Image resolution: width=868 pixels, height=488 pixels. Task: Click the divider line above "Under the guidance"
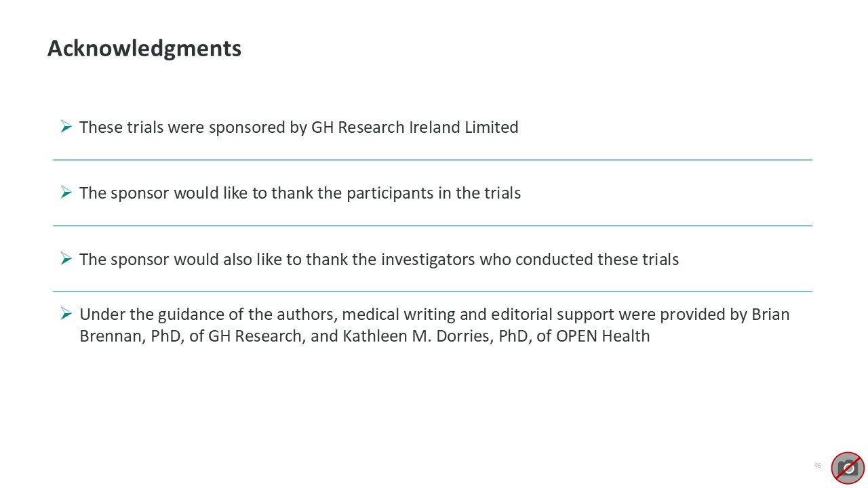click(x=433, y=291)
